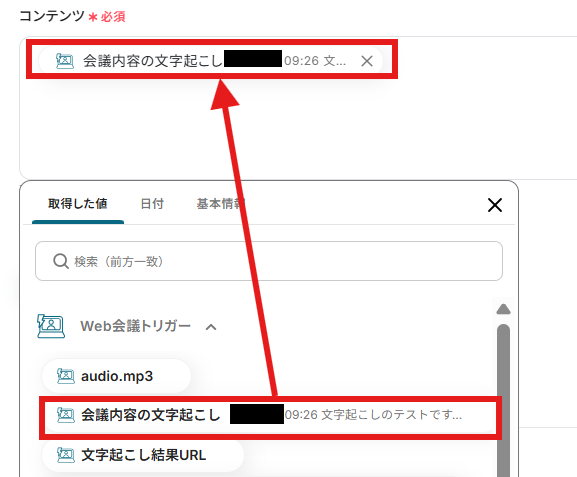This screenshot has height=477, width=577.
Task: Click the Web会議トリガー laptop icon
Action: [51, 326]
